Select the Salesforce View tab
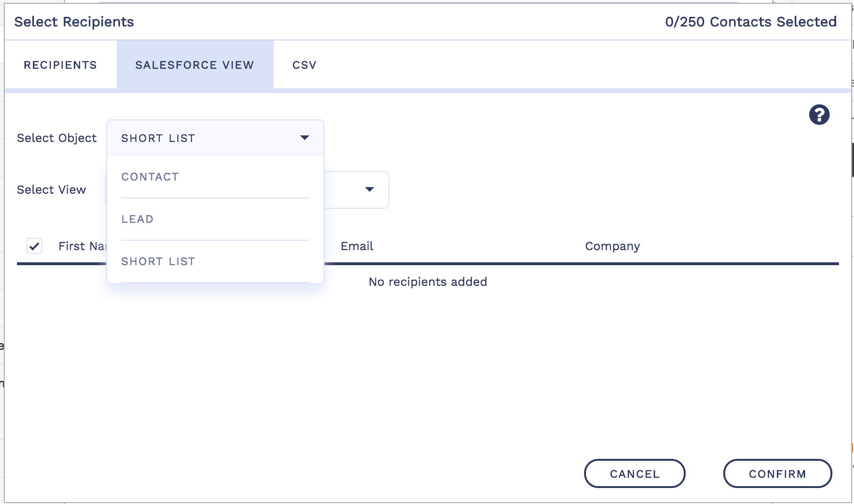Image resolution: width=854 pixels, height=504 pixels. coord(195,65)
